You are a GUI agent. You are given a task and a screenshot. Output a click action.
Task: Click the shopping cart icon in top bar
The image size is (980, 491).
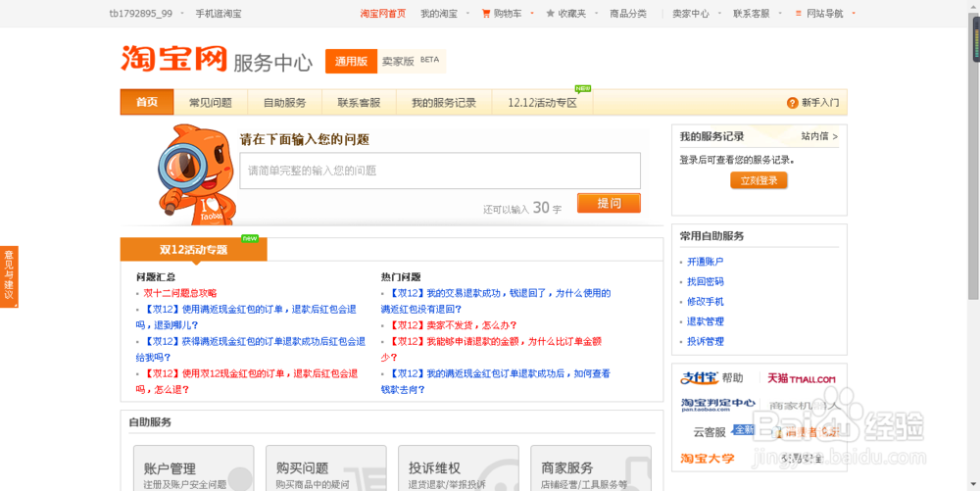tap(486, 13)
